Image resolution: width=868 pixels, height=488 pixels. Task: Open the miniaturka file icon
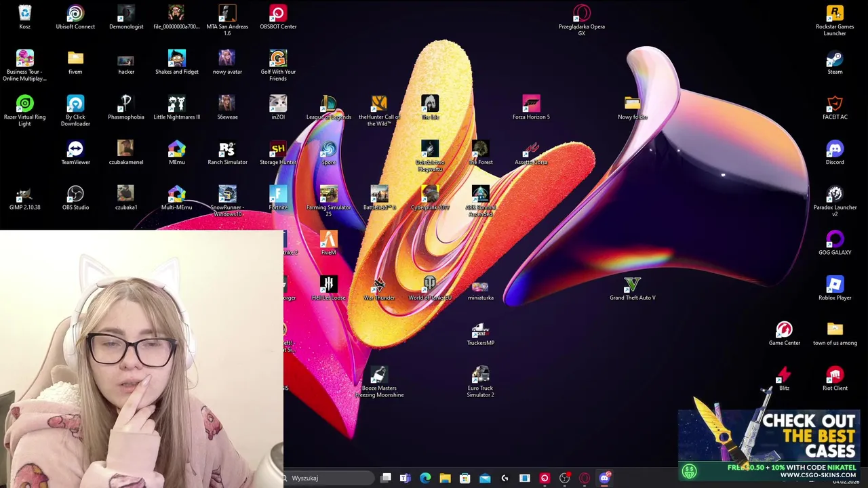(480, 289)
